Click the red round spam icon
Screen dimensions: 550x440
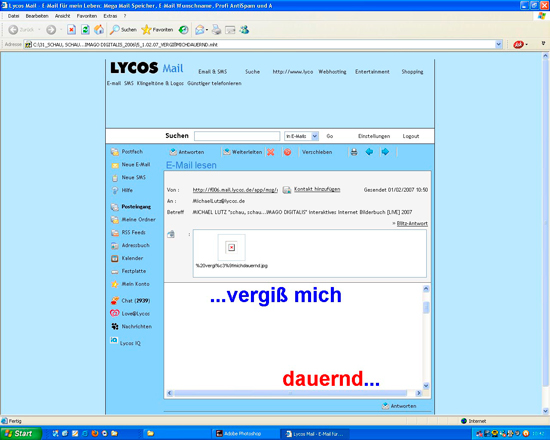click(287, 152)
